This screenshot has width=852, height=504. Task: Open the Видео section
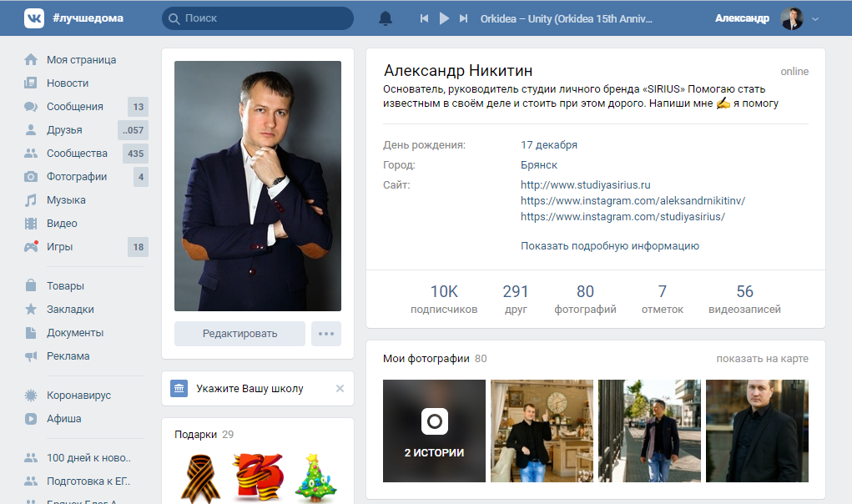coord(62,223)
